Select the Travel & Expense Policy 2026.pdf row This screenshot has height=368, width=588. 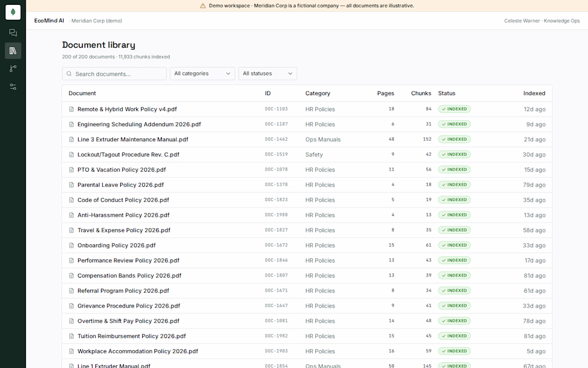[307, 231]
